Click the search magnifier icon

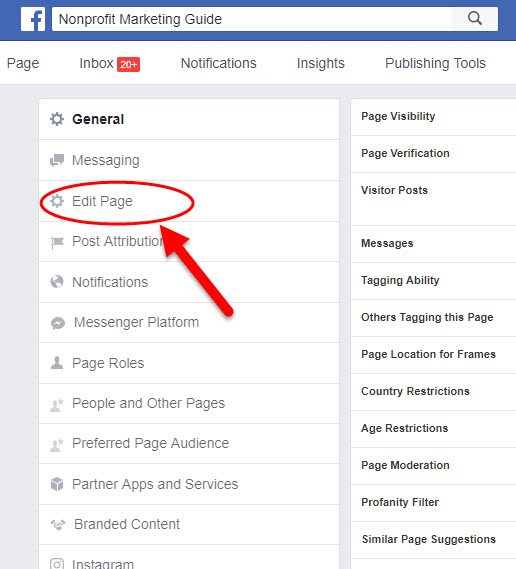coord(475,18)
